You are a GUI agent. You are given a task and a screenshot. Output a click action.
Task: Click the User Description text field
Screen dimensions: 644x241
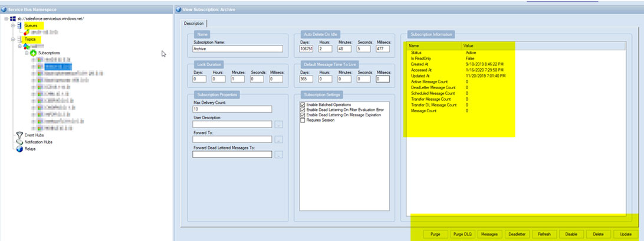pos(232,124)
